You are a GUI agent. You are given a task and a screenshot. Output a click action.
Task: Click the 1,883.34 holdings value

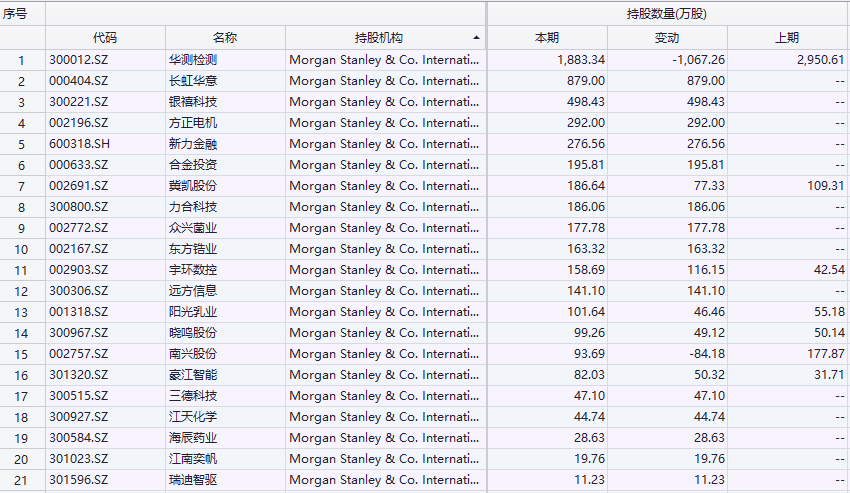tap(581, 60)
